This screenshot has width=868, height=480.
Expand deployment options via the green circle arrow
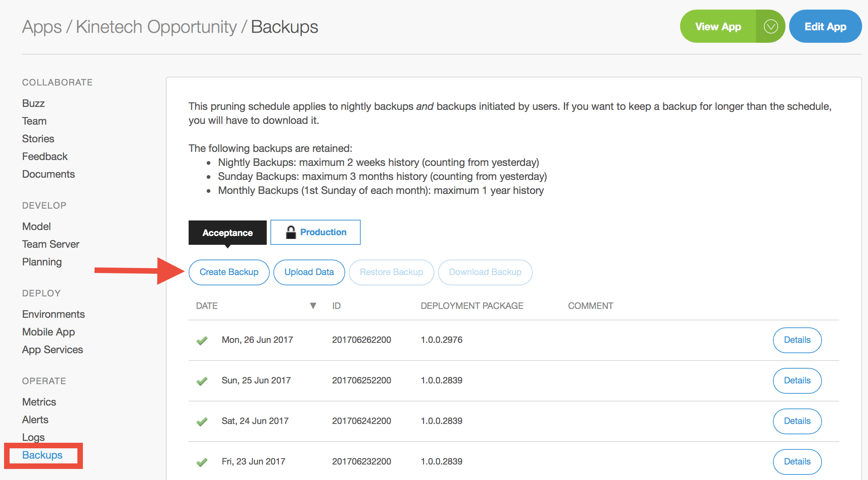(770, 26)
